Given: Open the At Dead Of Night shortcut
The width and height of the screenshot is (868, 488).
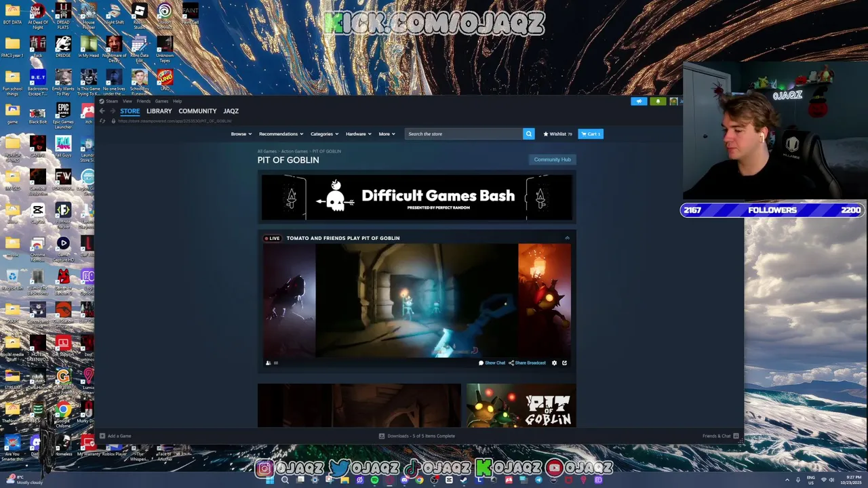Looking at the screenshot, I should click(x=38, y=17).
